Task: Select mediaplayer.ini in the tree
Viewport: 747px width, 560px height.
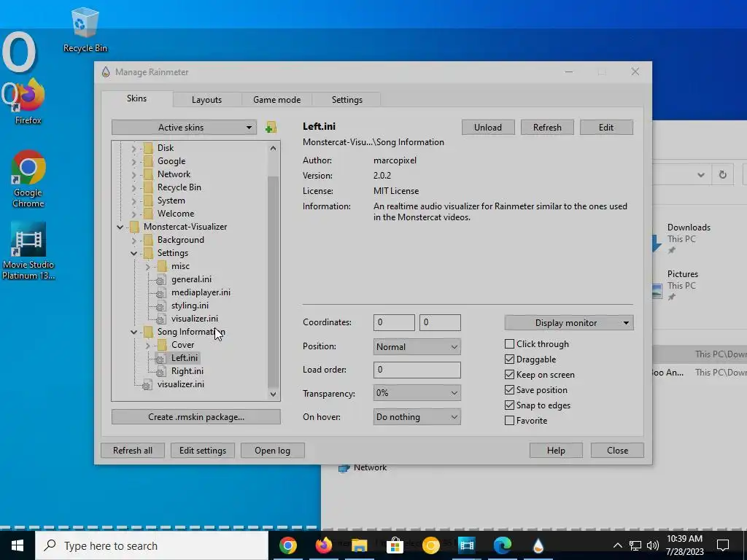Action: [201, 292]
